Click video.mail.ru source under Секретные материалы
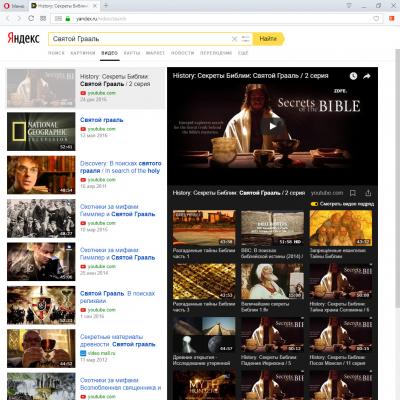 pos(101,353)
